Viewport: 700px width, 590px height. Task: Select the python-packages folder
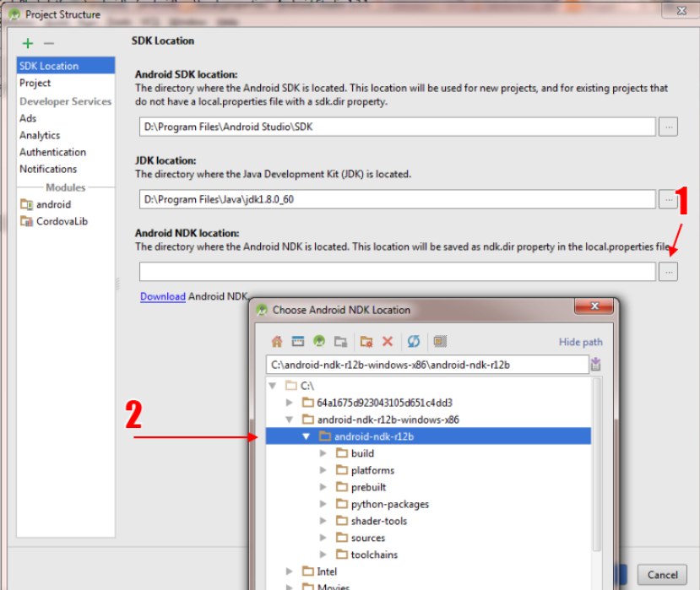pyautogui.click(x=390, y=504)
